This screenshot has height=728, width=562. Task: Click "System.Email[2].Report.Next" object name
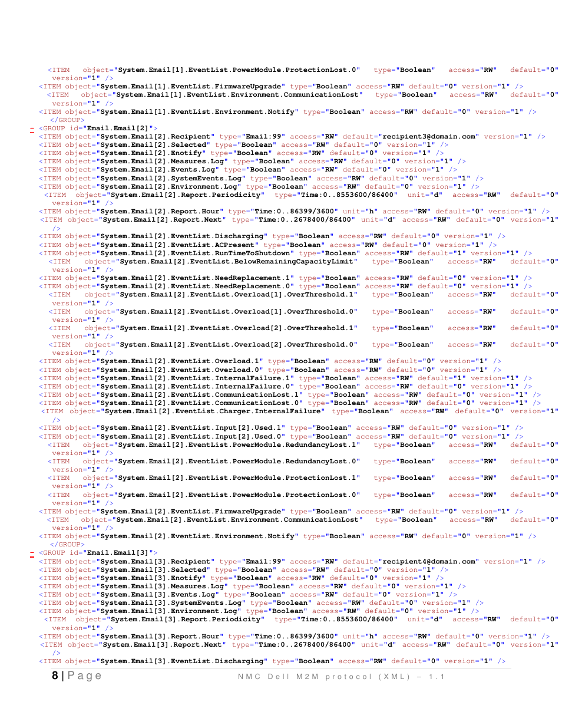point(163,220)
